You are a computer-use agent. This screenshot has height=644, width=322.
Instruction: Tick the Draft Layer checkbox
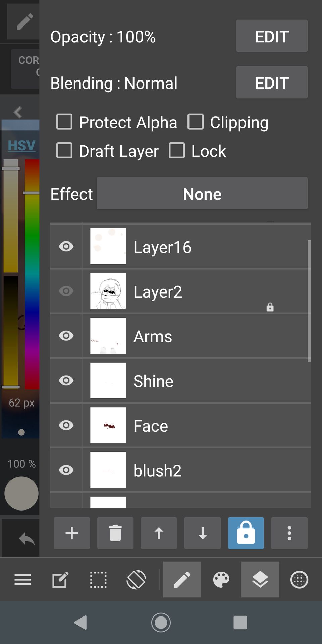coord(64,150)
